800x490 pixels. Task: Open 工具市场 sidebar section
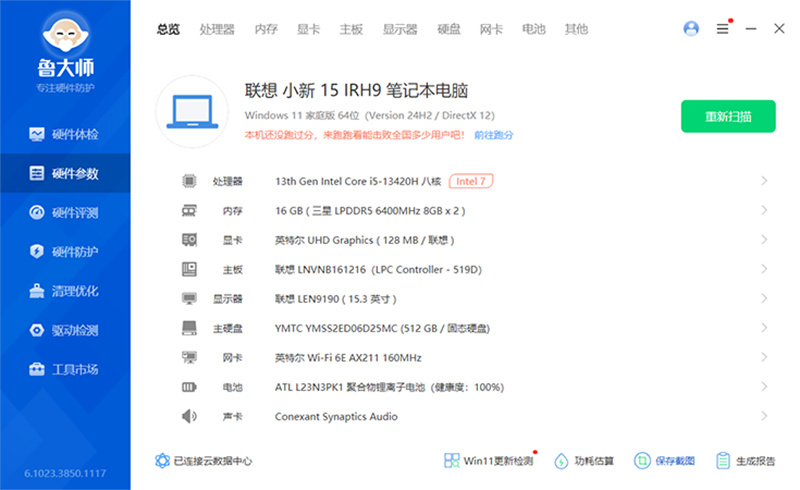pos(65,369)
